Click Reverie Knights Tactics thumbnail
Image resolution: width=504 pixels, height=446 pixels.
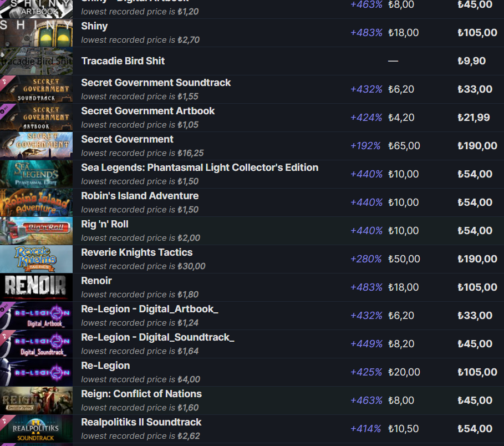click(x=37, y=259)
